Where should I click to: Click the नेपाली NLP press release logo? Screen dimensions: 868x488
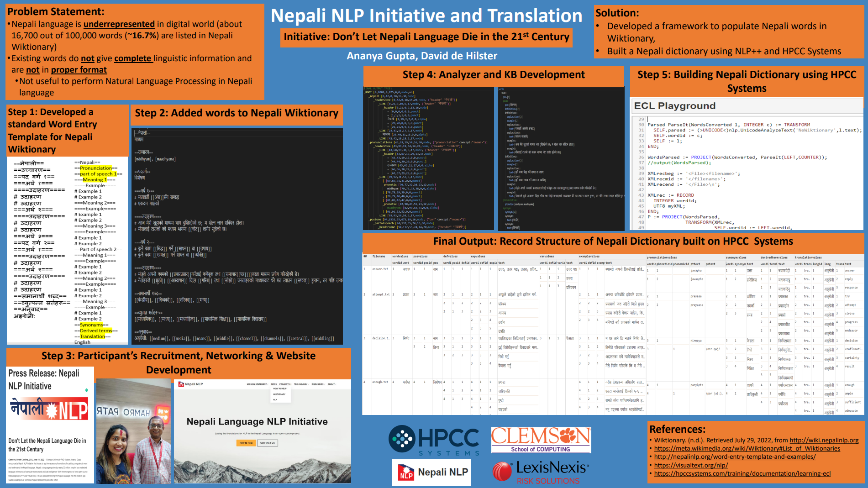coord(48,409)
